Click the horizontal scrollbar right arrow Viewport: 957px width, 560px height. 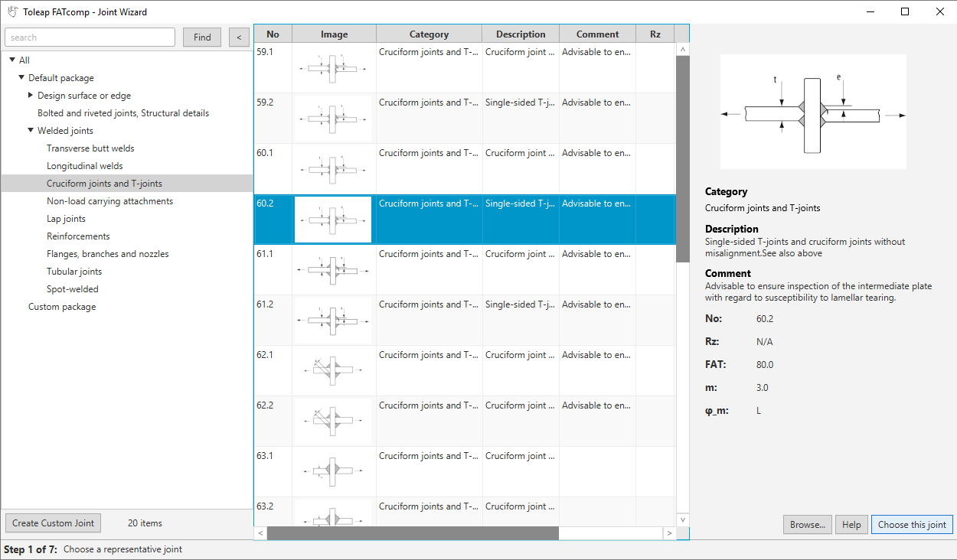(x=669, y=533)
